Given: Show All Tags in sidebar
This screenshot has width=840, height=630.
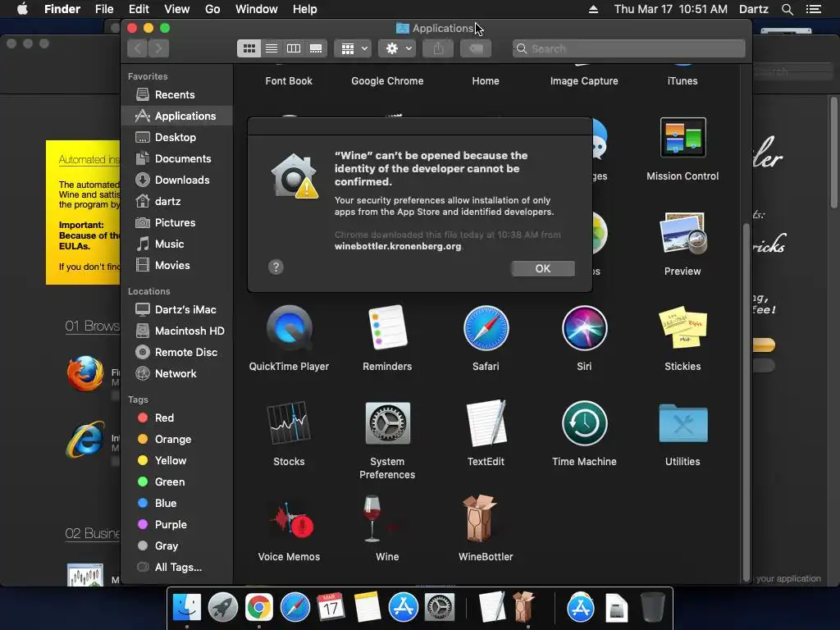Looking at the screenshot, I should click(x=177, y=568).
